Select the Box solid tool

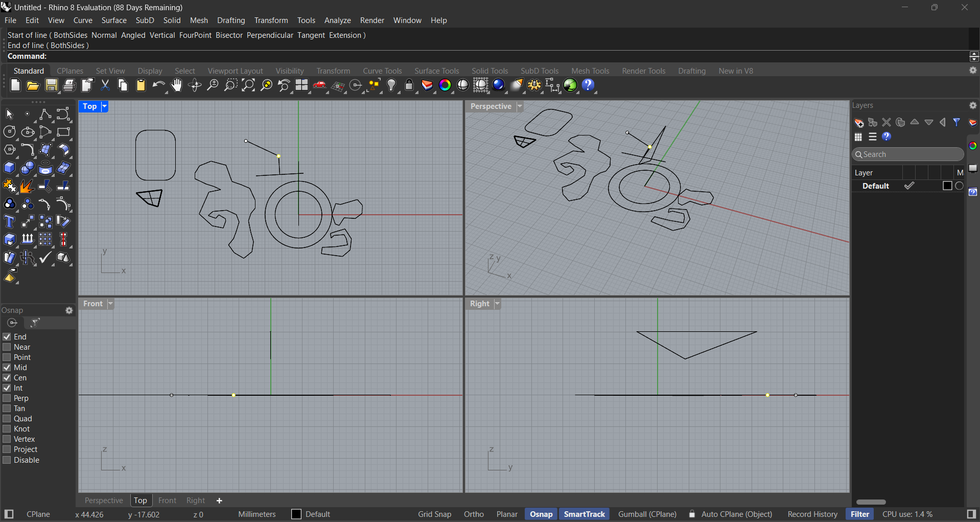tap(9, 168)
